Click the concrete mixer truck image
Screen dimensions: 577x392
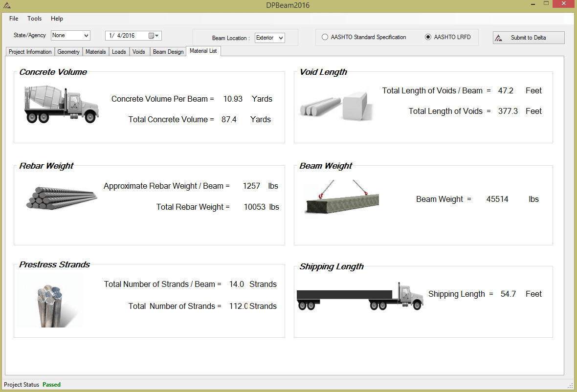pyautogui.click(x=61, y=104)
